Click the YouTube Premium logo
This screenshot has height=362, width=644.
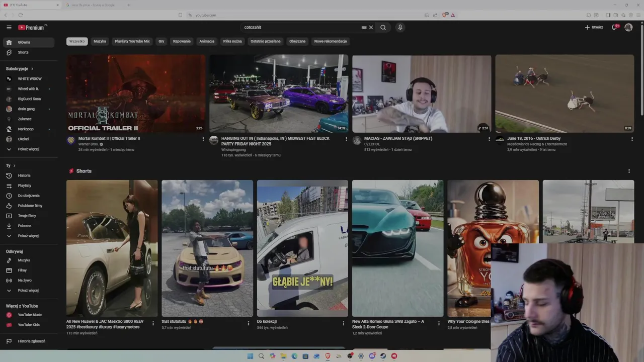point(32,27)
